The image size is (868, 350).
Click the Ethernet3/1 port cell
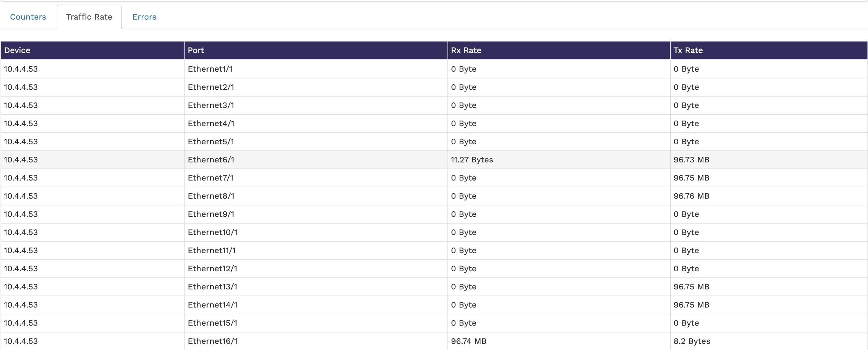pyautogui.click(x=211, y=105)
